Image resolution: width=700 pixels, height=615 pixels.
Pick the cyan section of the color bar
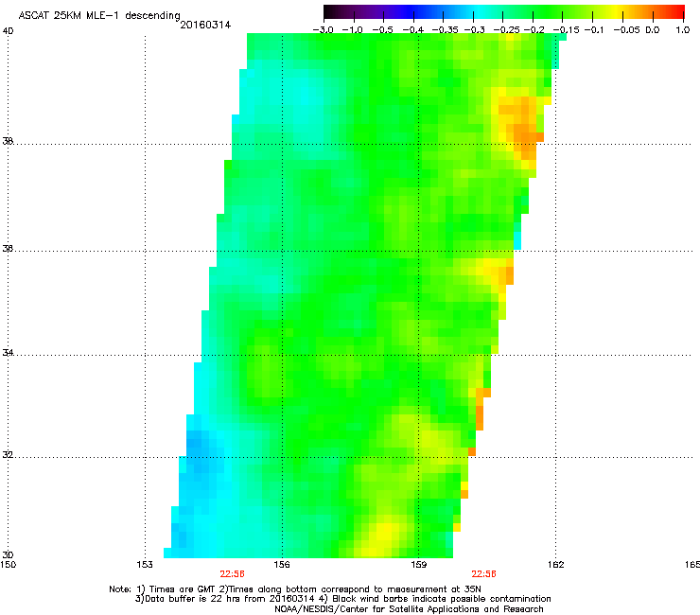[x=478, y=11]
